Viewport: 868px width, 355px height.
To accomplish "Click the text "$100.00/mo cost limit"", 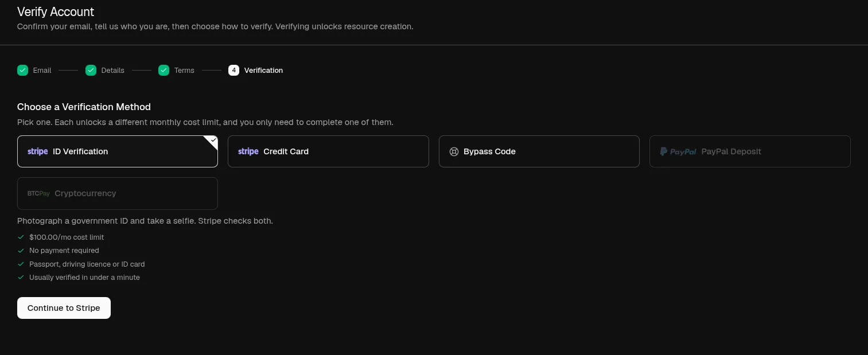I will pos(67,237).
